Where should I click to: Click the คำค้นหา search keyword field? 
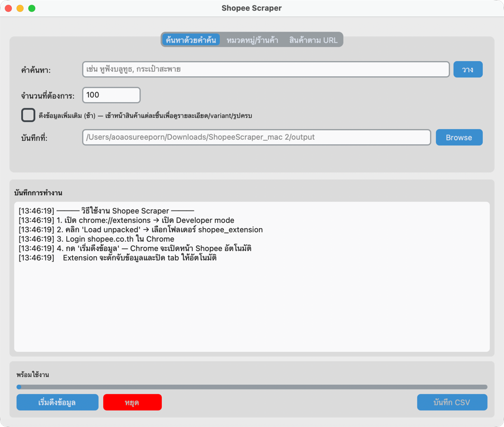pos(265,69)
